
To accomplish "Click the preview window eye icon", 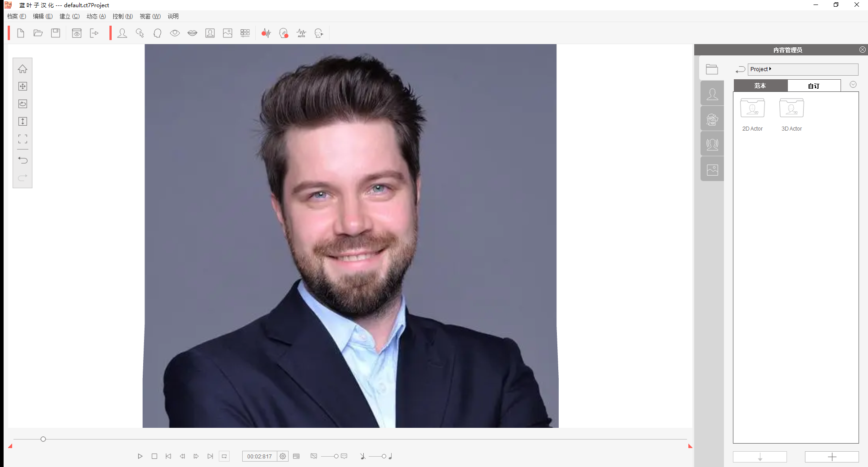I will point(77,33).
